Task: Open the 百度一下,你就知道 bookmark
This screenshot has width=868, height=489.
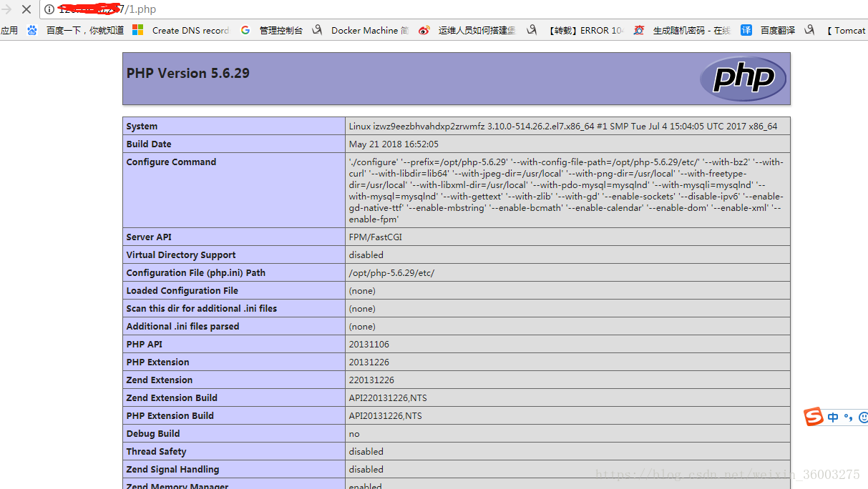Action: click(x=85, y=30)
